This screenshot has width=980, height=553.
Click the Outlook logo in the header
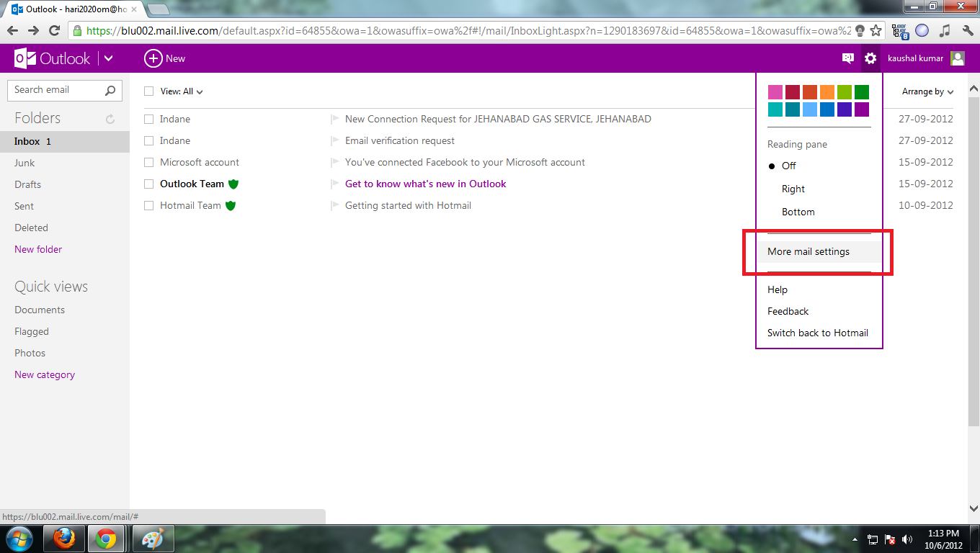(x=53, y=58)
